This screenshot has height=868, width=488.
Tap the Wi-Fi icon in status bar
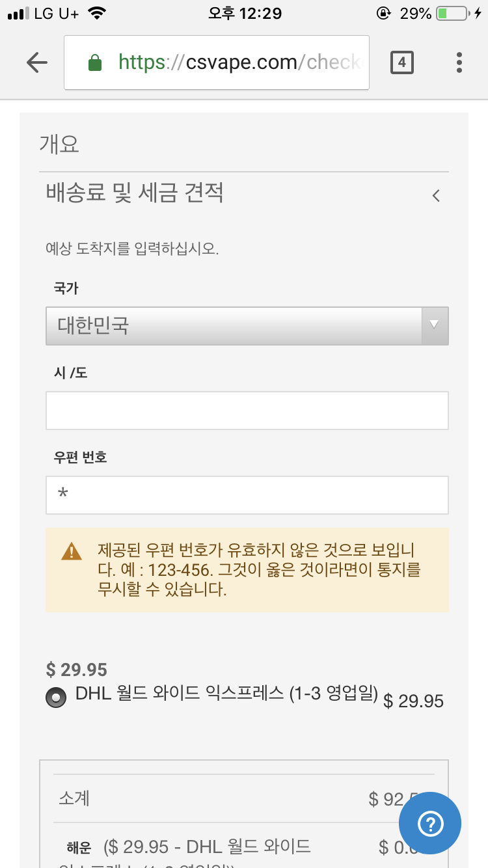pos(97,14)
